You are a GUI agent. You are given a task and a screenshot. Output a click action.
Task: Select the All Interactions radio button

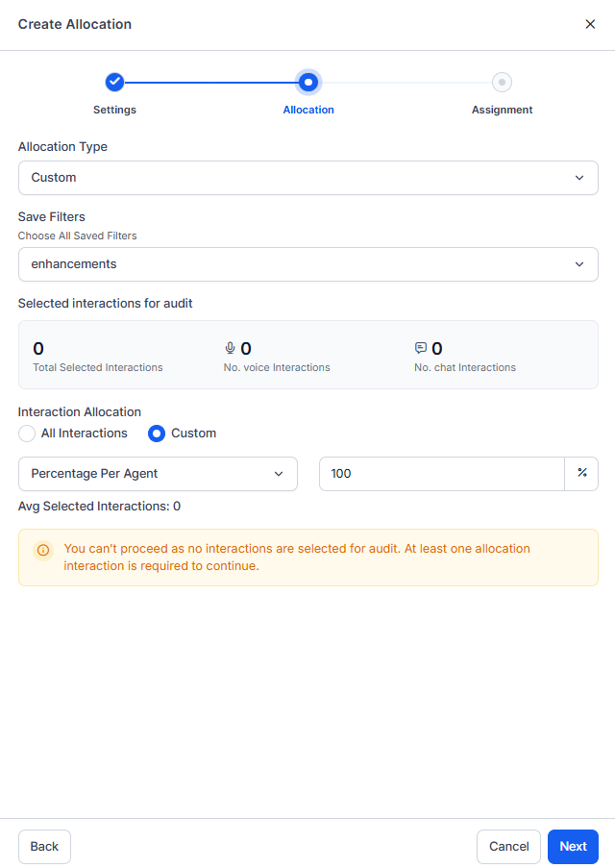pos(27,434)
